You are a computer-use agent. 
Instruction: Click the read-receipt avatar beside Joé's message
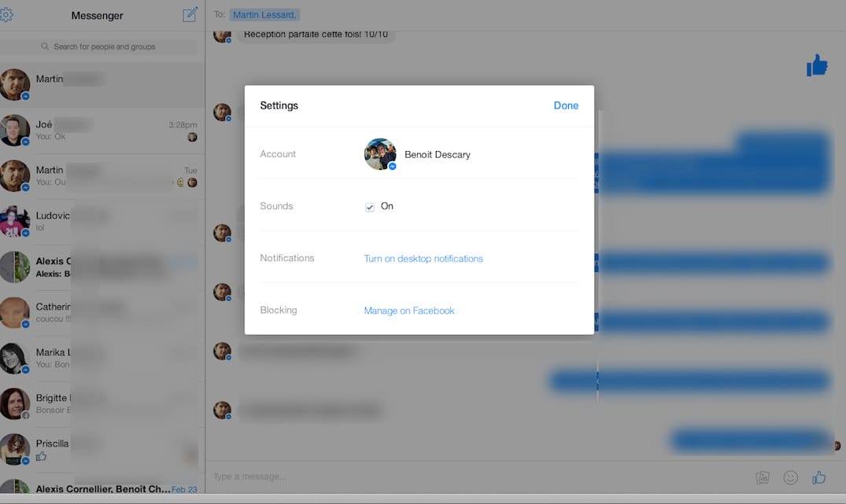tap(192, 137)
